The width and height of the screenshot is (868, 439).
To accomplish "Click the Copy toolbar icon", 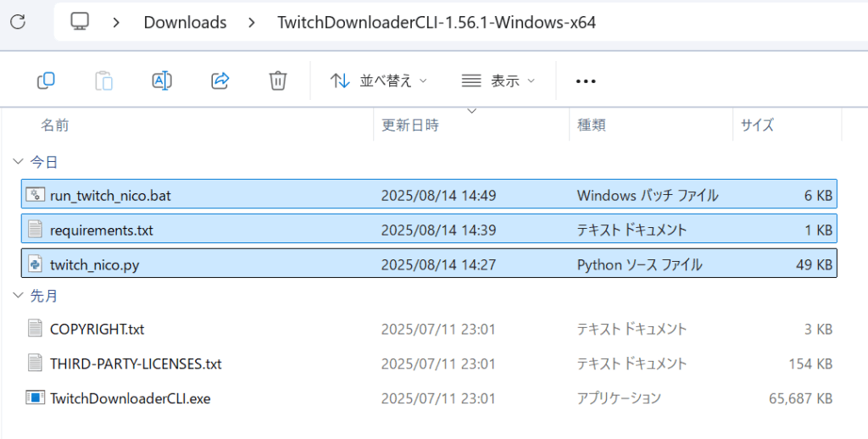I will pos(46,81).
